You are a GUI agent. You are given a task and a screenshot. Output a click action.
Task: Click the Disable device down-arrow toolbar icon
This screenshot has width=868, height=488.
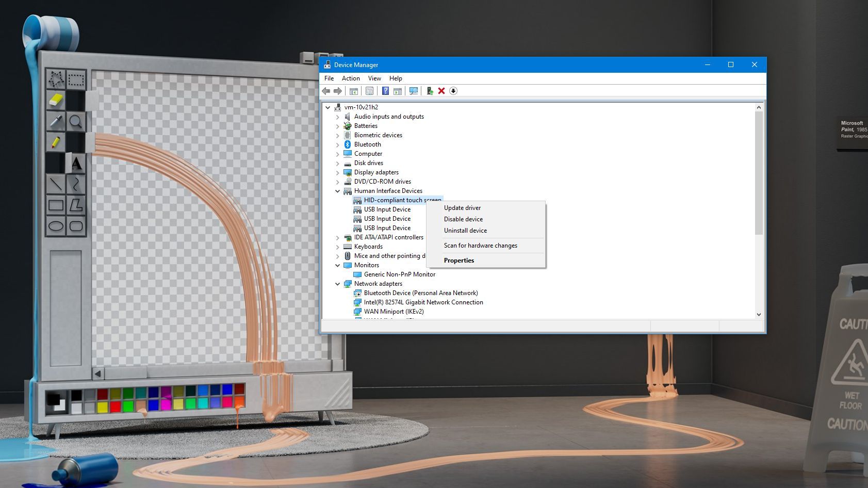(x=453, y=91)
